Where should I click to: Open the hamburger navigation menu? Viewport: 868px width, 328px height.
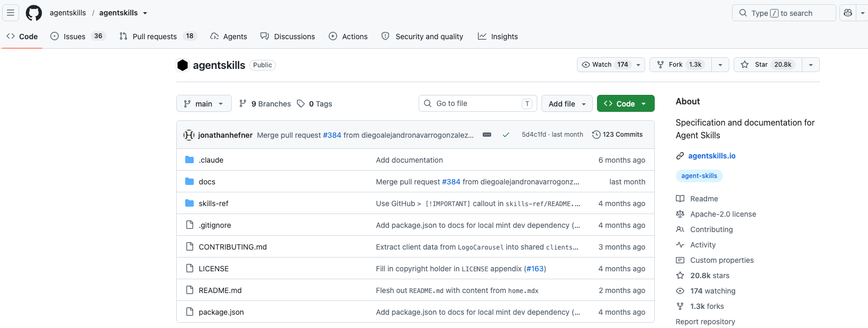(x=11, y=13)
